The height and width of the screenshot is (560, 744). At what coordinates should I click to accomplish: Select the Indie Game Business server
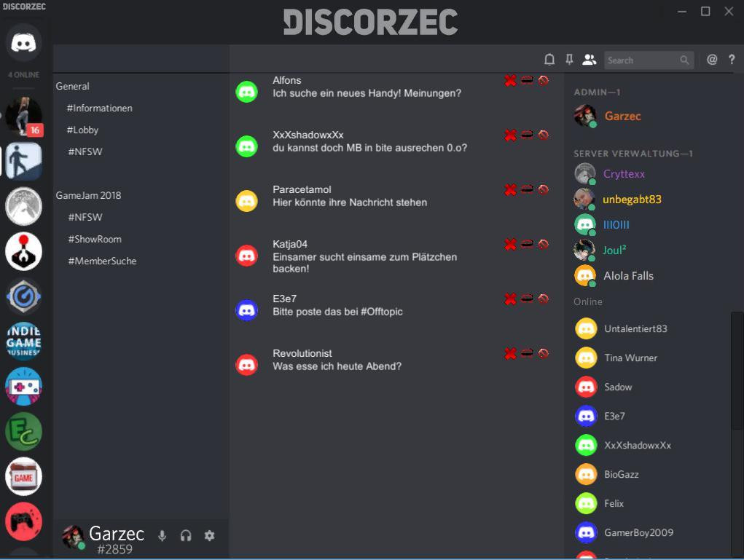pos(23,342)
